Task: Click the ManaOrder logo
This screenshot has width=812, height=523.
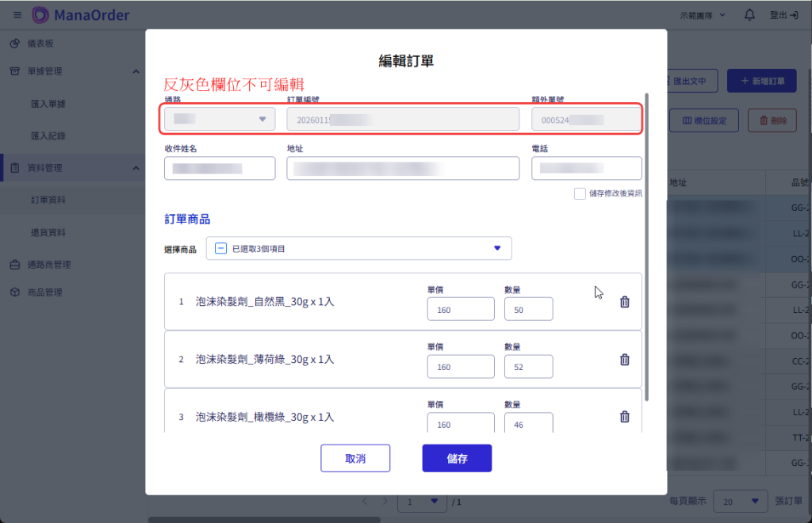Action: coord(80,15)
